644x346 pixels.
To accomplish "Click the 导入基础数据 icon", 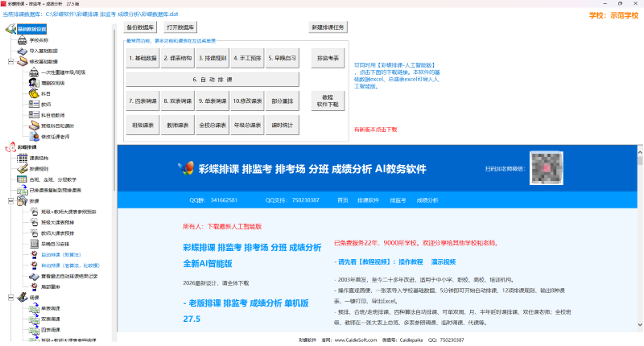I will click(x=23, y=51).
